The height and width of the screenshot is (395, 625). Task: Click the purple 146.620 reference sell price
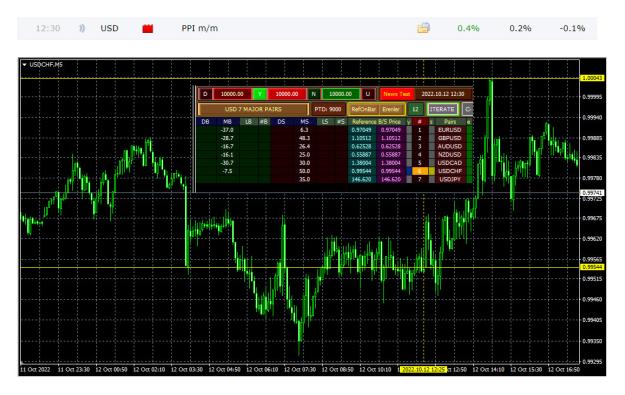(x=391, y=179)
